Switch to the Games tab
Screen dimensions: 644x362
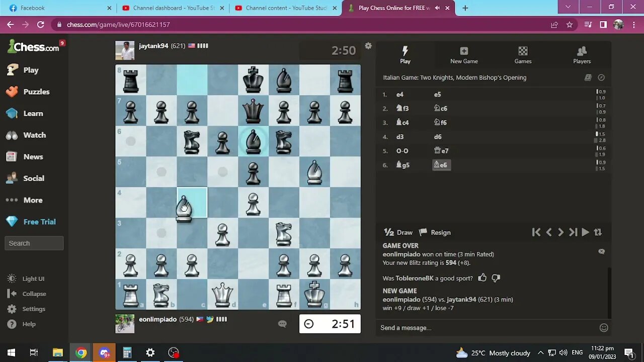click(523, 55)
